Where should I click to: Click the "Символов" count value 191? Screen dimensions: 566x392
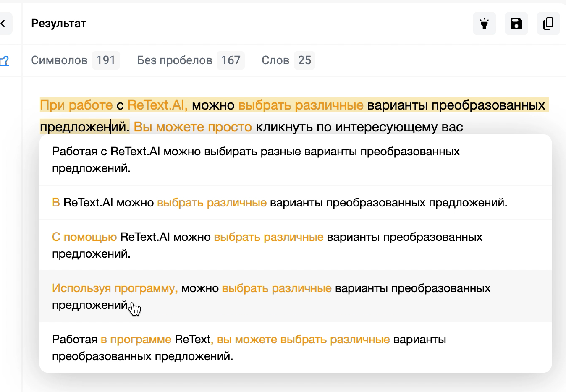click(x=106, y=60)
